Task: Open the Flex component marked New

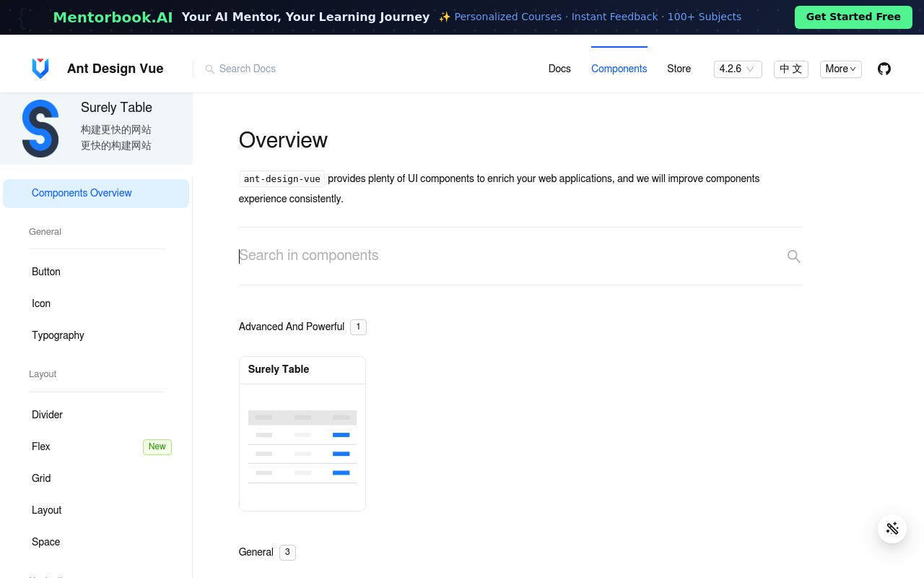Action: [x=41, y=447]
